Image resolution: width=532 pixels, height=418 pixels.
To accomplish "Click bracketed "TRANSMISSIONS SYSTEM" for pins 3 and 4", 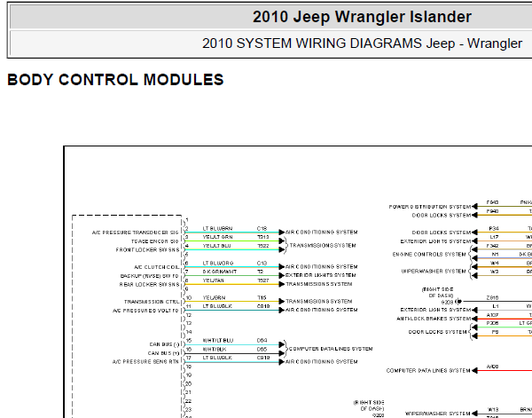I will tap(323, 246).
